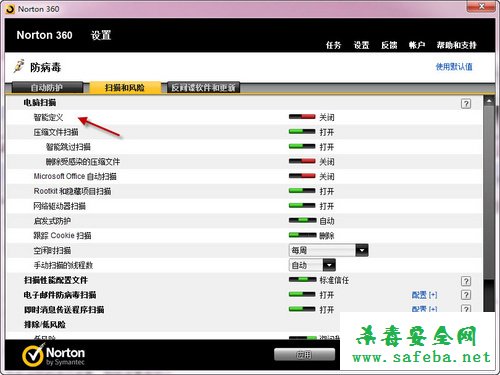The image size is (500, 375).
Task: Open help for 电脑扫描 section
Action: [466, 104]
